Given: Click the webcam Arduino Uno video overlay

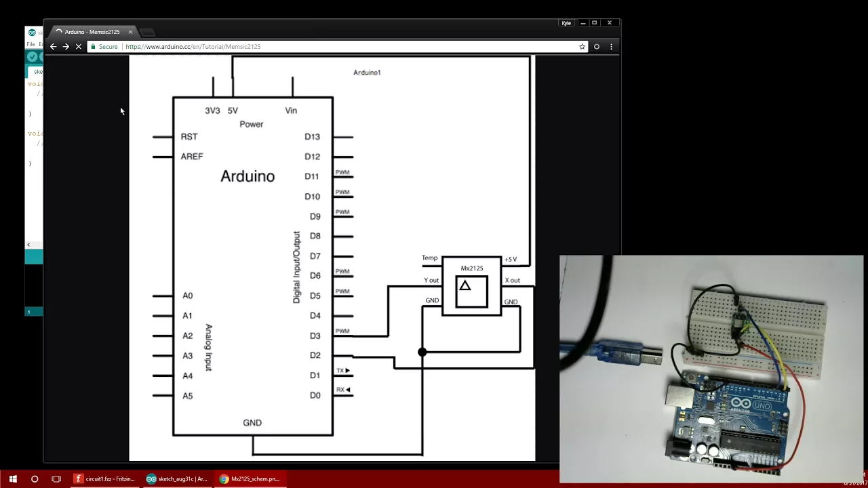Looking at the screenshot, I should (x=711, y=369).
